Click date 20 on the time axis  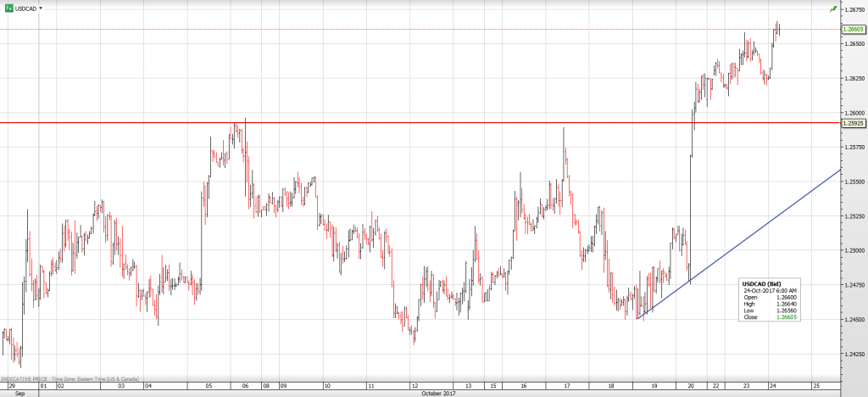click(x=692, y=385)
